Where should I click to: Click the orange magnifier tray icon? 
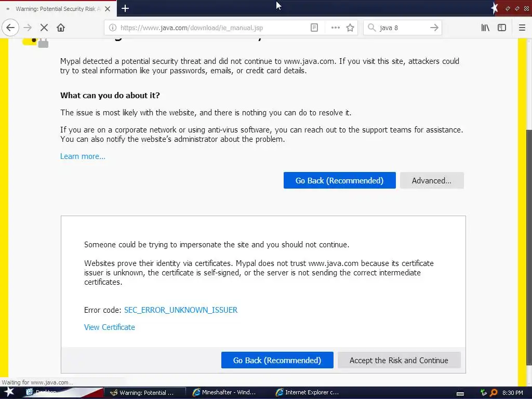(x=494, y=393)
